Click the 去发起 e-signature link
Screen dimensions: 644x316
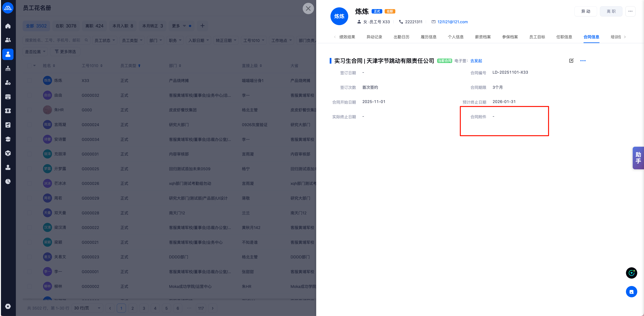(476, 61)
